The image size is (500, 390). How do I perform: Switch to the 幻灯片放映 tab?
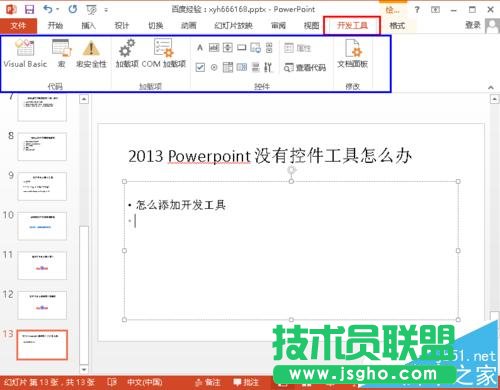[x=233, y=26]
